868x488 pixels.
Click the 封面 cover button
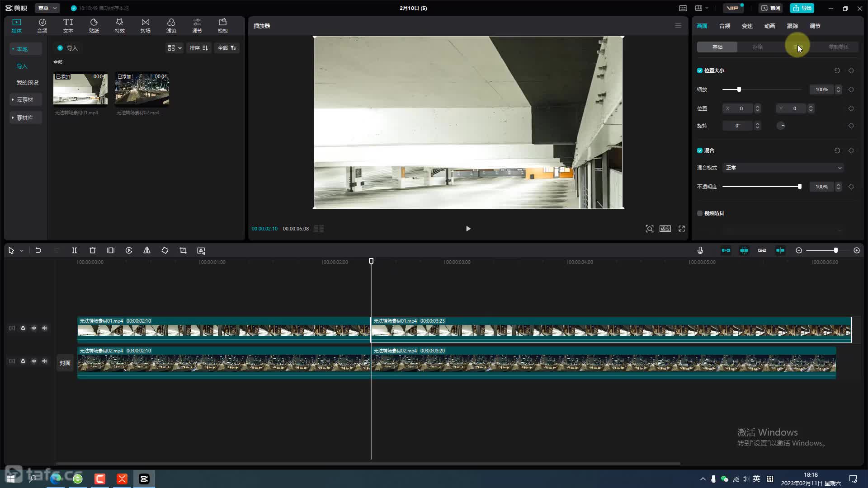pos(65,363)
